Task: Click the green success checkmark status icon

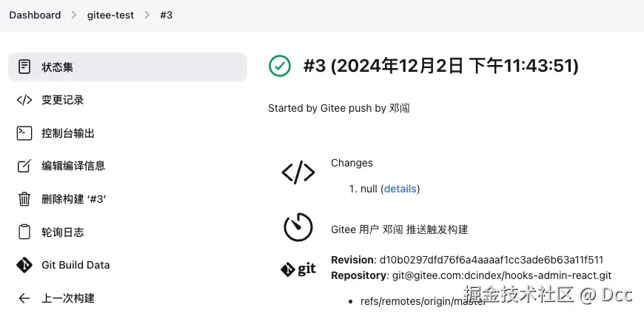Action: 280,66
